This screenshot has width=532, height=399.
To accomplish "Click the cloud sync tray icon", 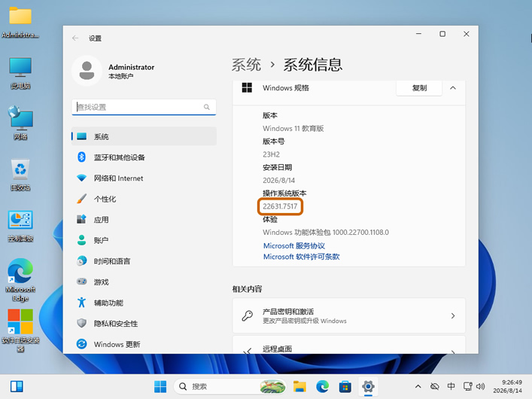I will pos(435,386).
